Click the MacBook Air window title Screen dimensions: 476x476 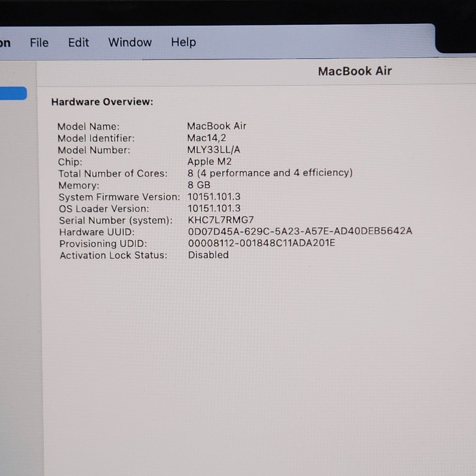click(x=354, y=71)
